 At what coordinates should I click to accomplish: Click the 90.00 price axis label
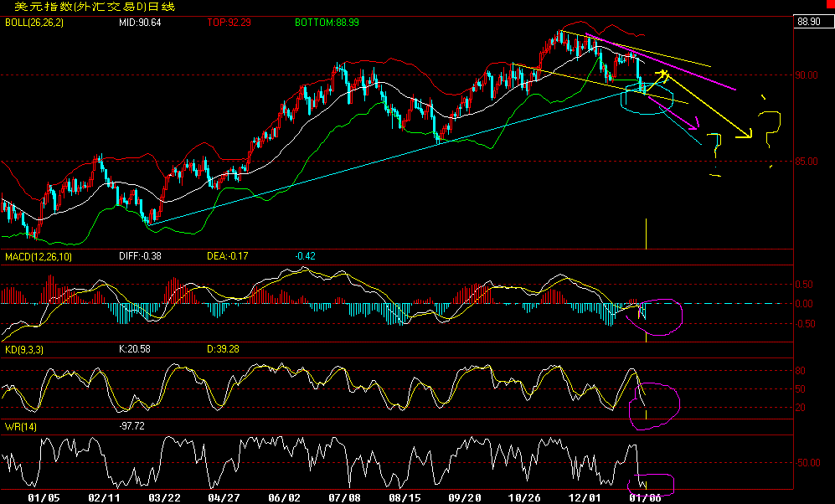point(807,75)
